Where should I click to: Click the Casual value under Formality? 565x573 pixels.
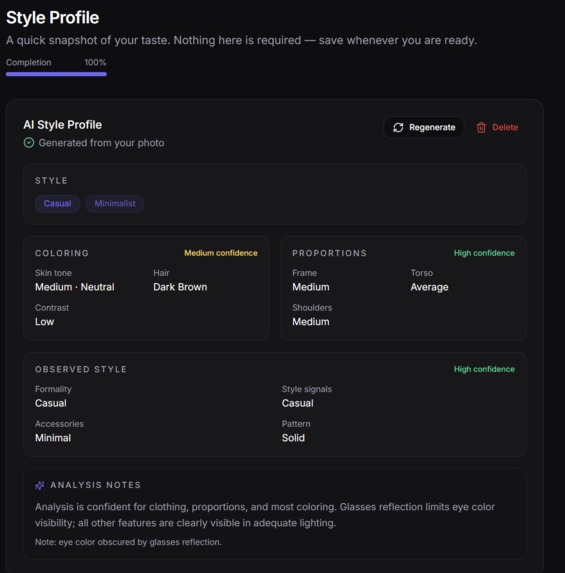coord(51,403)
